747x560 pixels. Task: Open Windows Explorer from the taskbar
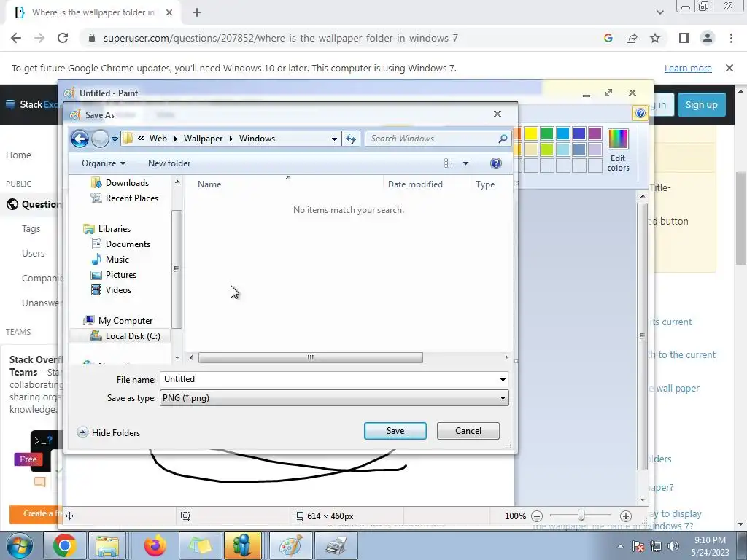(108, 545)
